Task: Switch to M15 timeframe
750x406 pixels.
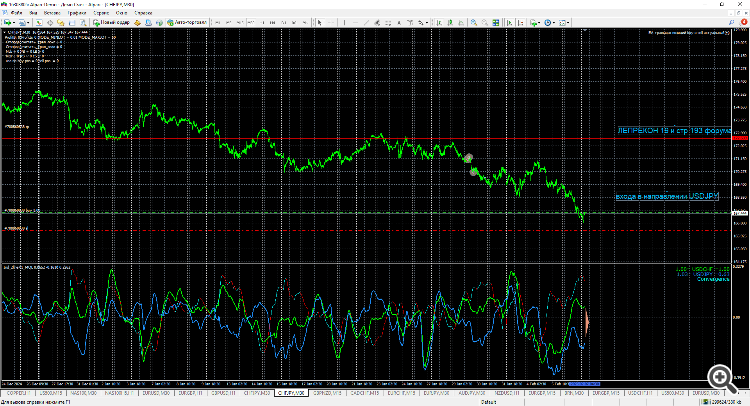Action: 239,22
